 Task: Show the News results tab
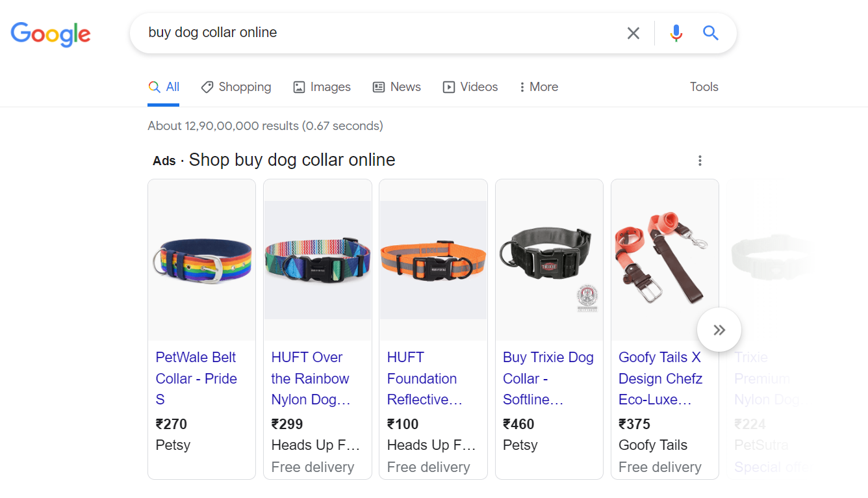point(396,87)
